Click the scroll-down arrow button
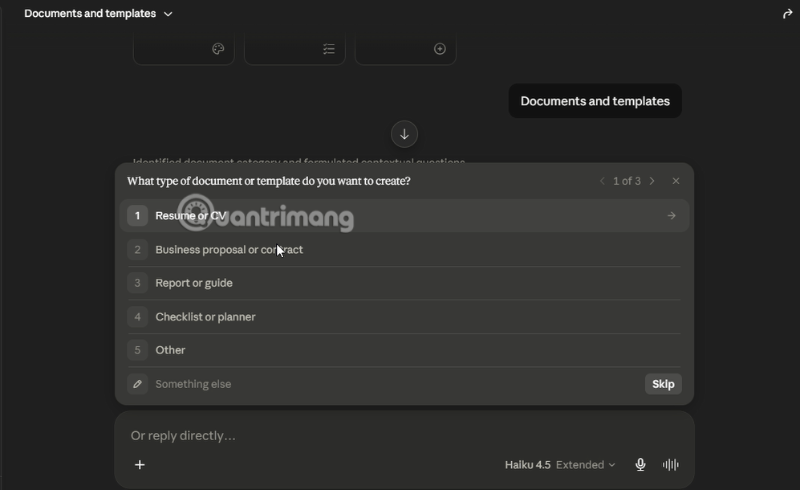This screenshot has height=490, width=800. tap(404, 134)
